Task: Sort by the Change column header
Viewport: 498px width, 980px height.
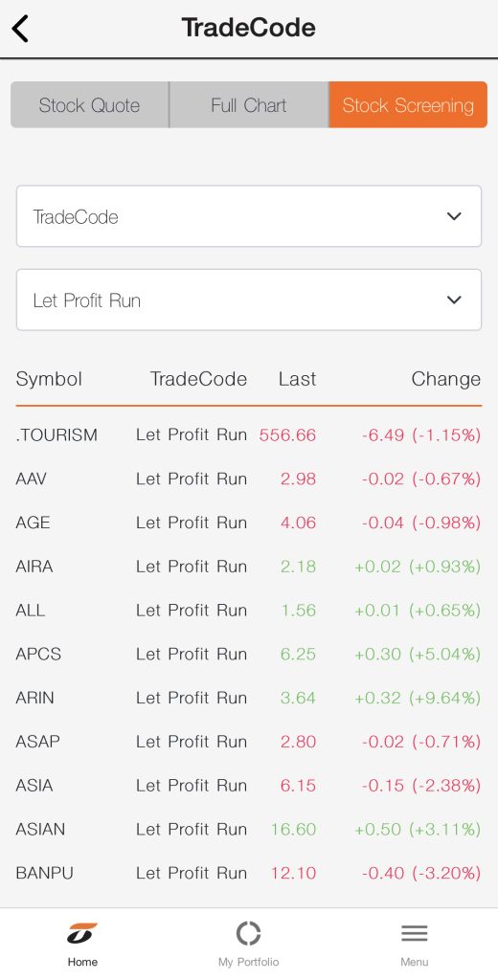Action: pyautogui.click(x=446, y=379)
